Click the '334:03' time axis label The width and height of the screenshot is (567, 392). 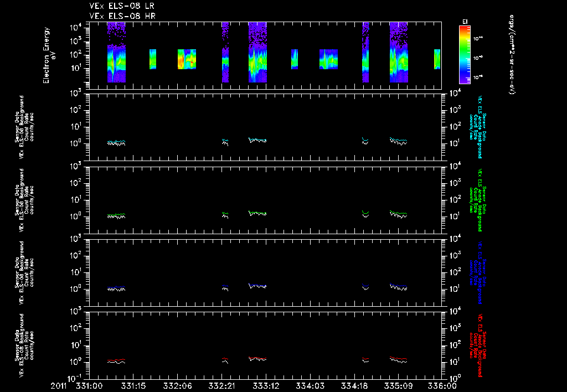310,386
